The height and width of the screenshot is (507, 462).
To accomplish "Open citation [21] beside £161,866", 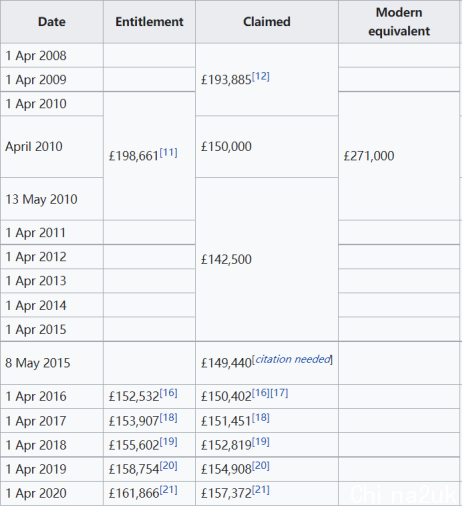I will pos(168,490).
